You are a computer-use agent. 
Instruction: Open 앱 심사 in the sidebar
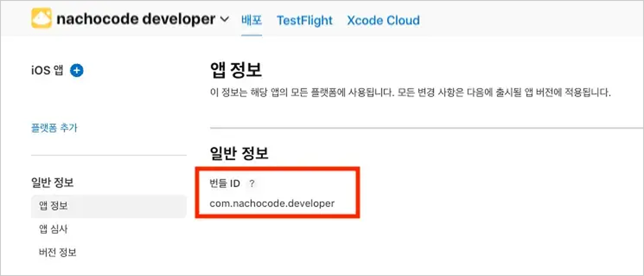click(54, 230)
